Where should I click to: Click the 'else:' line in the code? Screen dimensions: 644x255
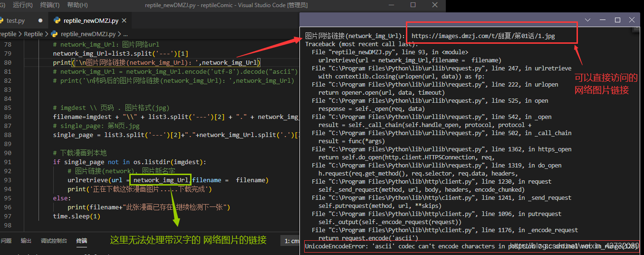pyautogui.click(x=62, y=198)
